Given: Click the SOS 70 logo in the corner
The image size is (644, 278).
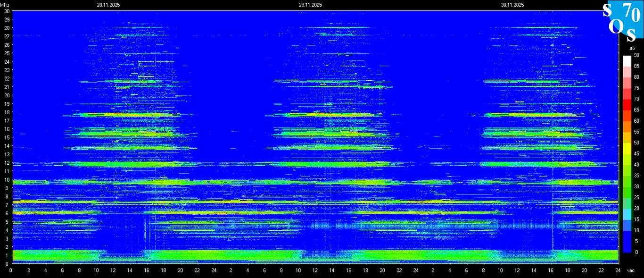Looking at the screenshot, I should (622, 19).
